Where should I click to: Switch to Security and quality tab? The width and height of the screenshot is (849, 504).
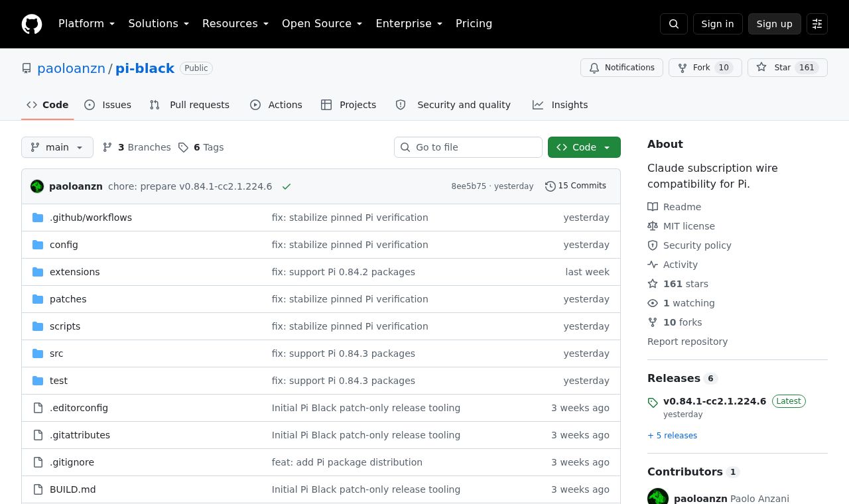click(x=453, y=105)
